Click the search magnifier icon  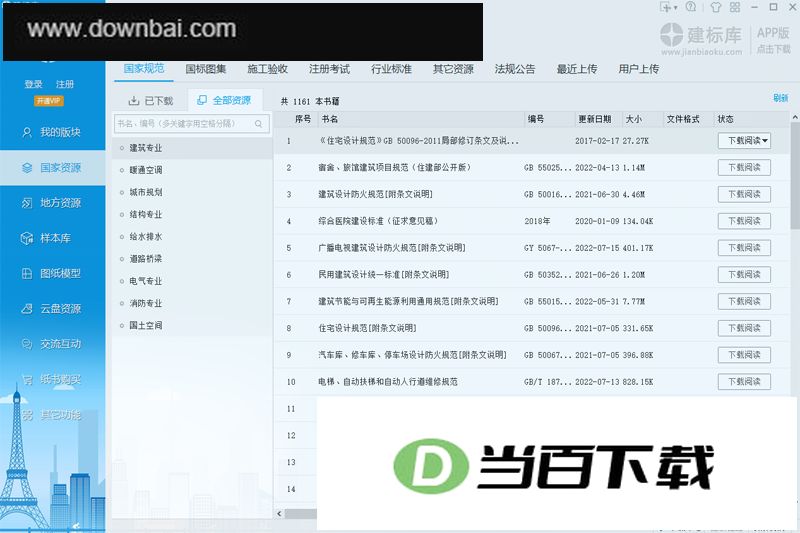point(259,124)
